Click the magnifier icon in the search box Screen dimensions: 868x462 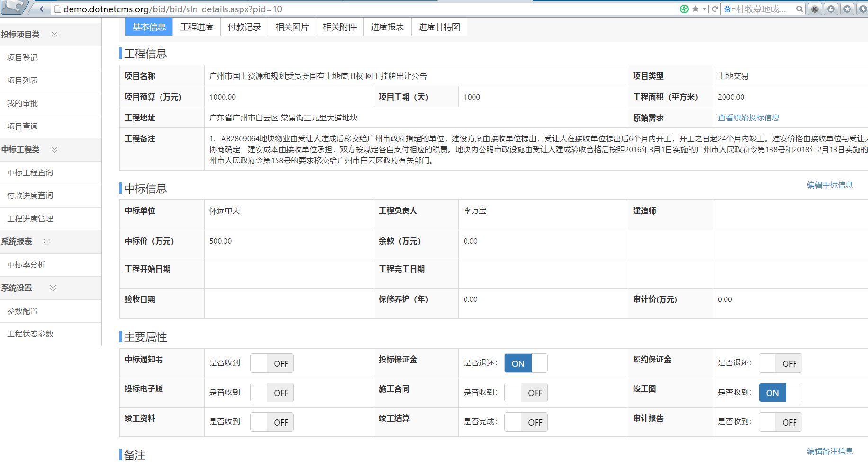pos(799,9)
